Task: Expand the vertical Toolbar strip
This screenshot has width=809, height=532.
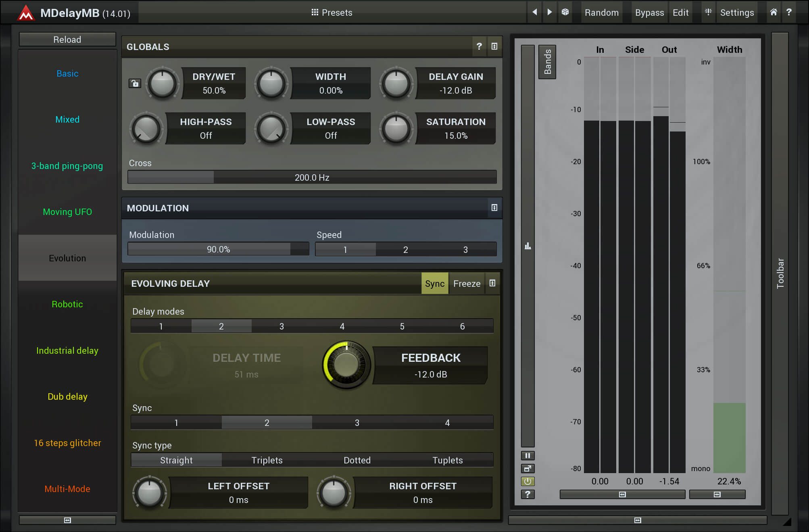Action: pyautogui.click(x=780, y=273)
